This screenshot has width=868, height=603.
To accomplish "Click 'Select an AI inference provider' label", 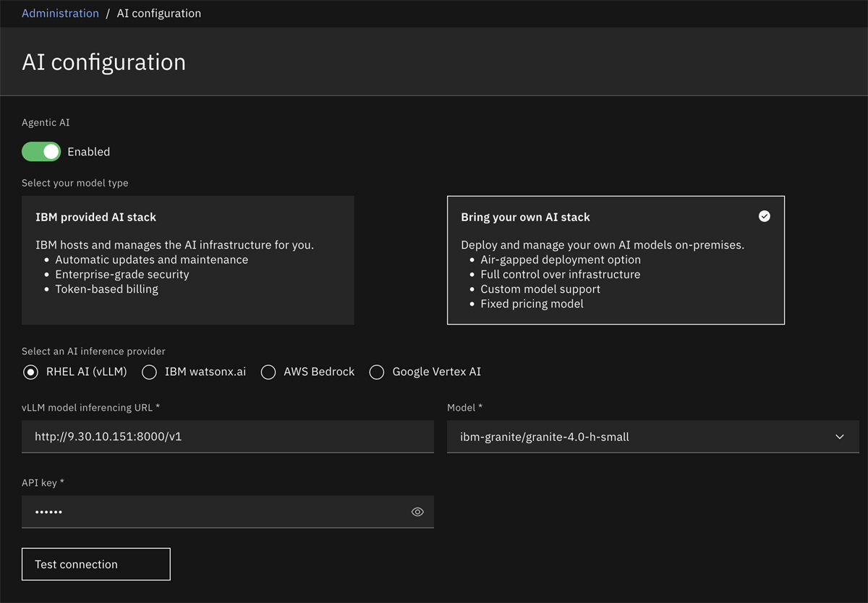I will pyautogui.click(x=93, y=351).
